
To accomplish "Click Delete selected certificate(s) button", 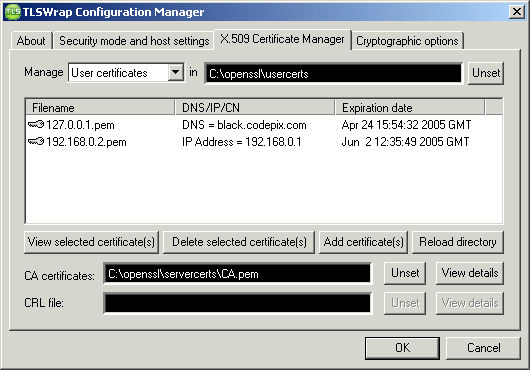I will point(239,242).
